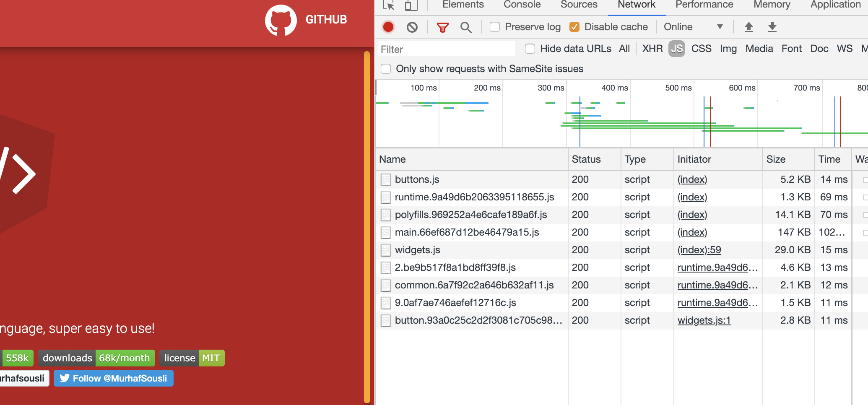Select the inspect element cursor icon
The image size is (868, 405).
[389, 6]
